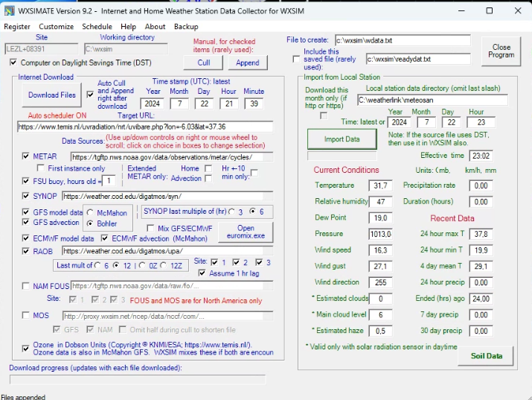Select RAOB last mult of 12
532x400 pixels.
coord(116,265)
